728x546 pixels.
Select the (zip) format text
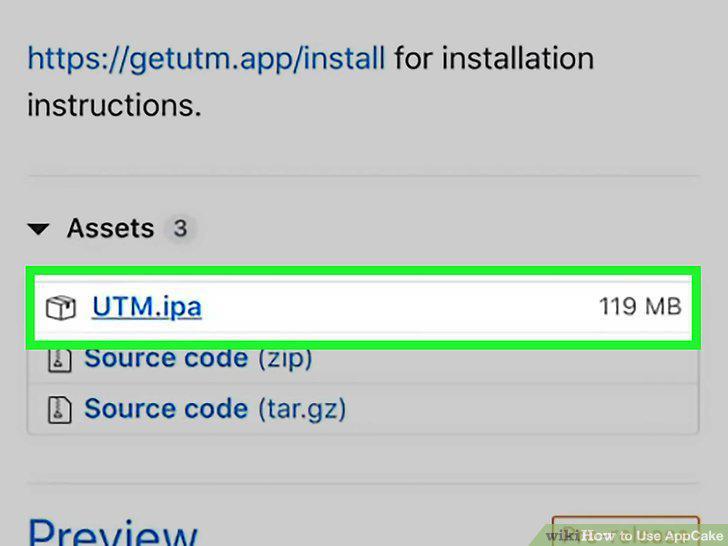[285, 359]
